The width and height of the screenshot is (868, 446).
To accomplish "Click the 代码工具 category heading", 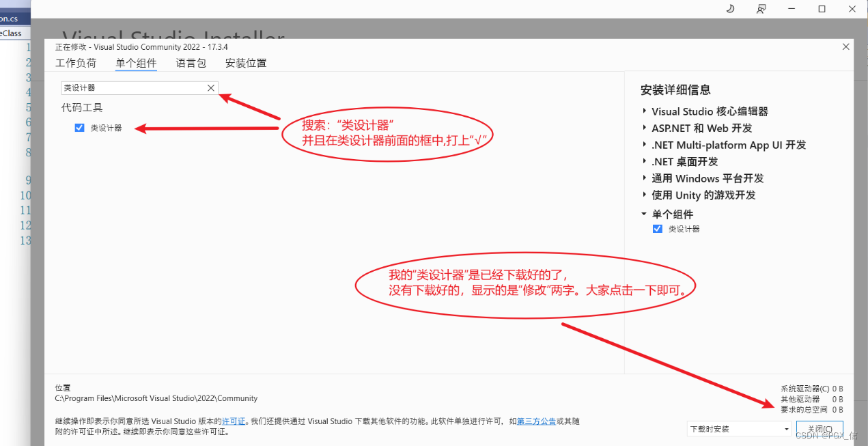I will click(82, 107).
